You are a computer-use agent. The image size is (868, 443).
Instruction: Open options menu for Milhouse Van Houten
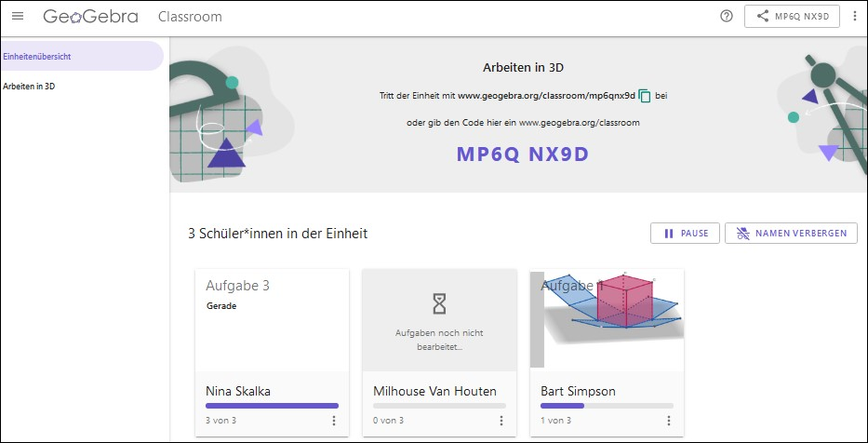pos(501,421)
